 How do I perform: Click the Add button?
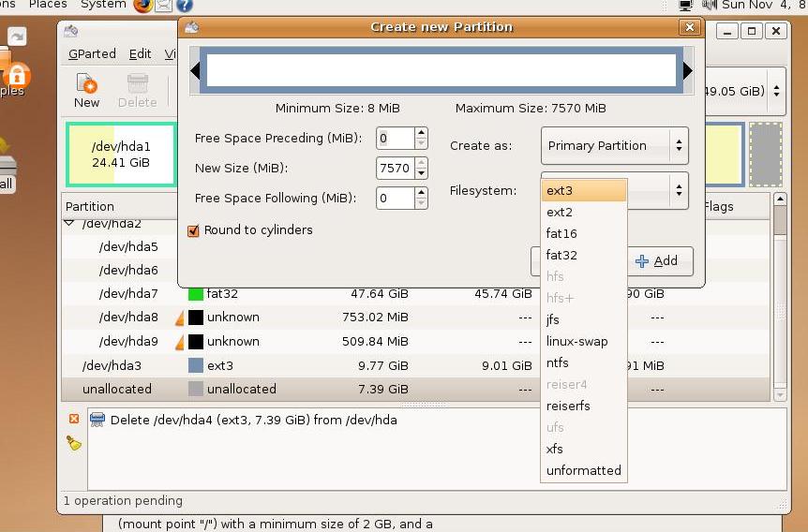click(656, 261)
